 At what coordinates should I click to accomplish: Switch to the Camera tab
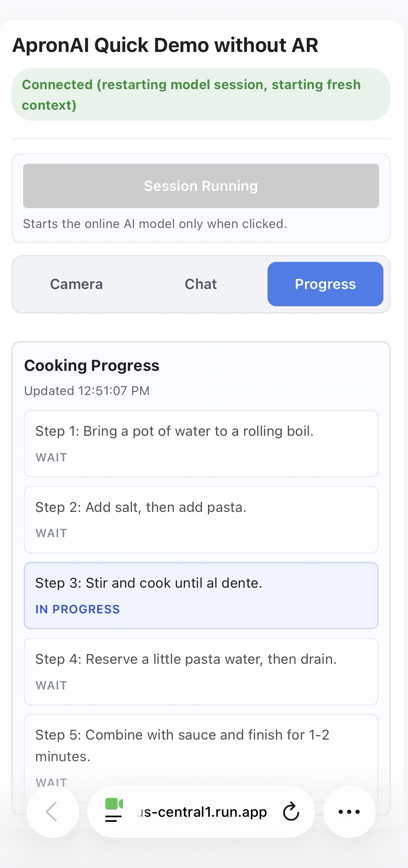[x=76, y=284]
